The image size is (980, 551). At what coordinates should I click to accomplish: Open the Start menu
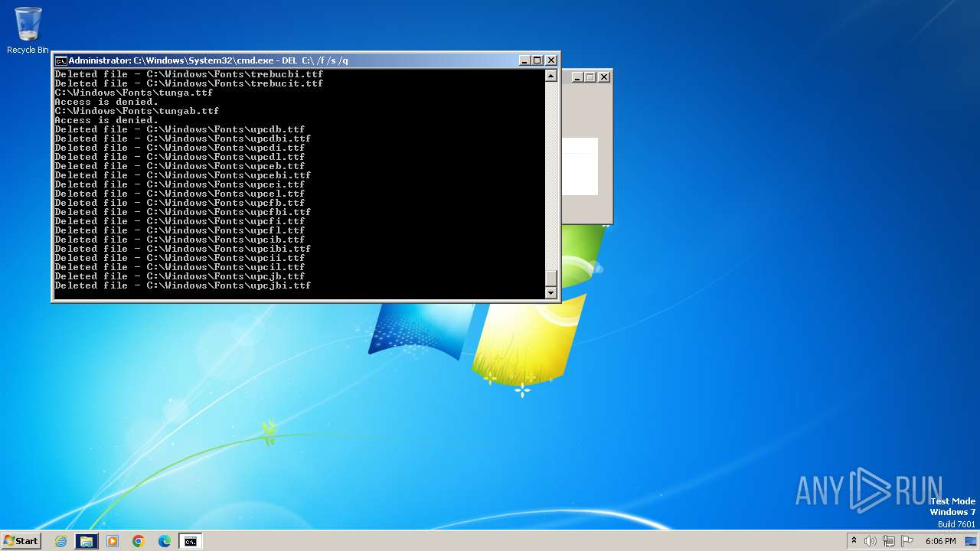pyautogui.click(x=21, y=541)
